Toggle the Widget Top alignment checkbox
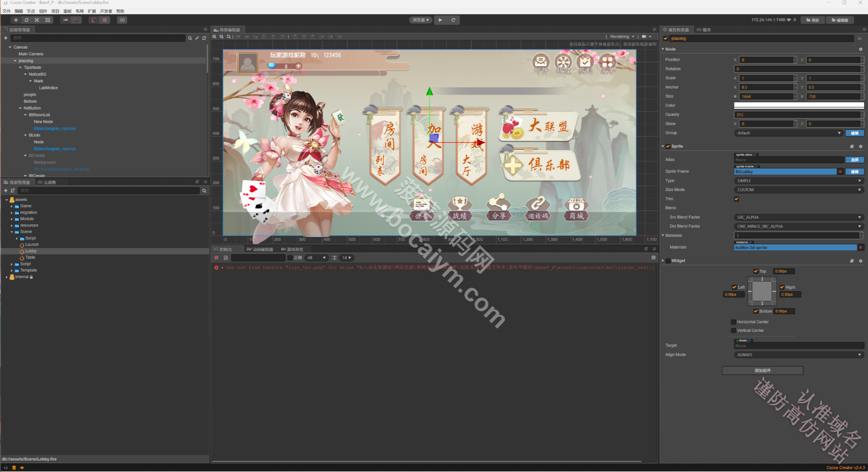 [x=756, y=271]
